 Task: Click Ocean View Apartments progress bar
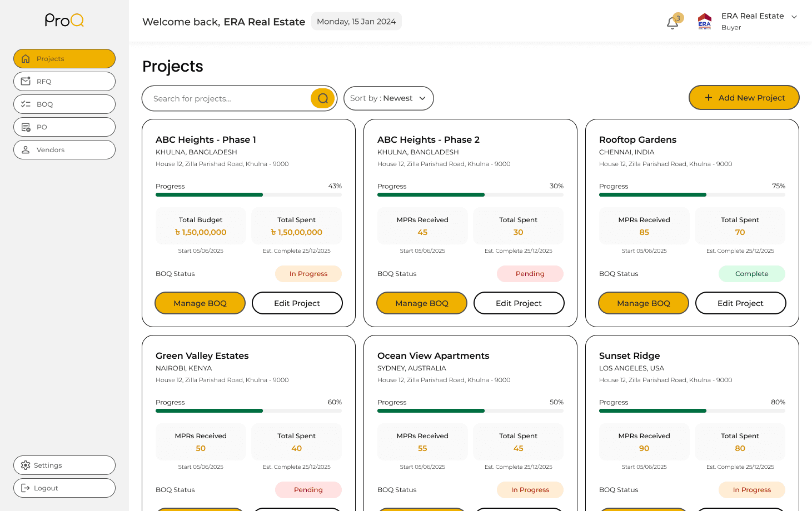click(470, 411)
